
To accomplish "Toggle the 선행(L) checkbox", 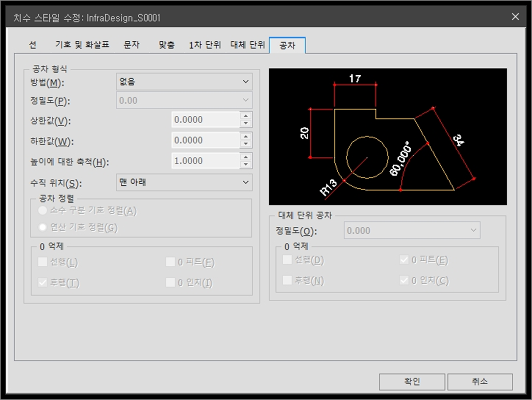I will (x=43, y=262).
